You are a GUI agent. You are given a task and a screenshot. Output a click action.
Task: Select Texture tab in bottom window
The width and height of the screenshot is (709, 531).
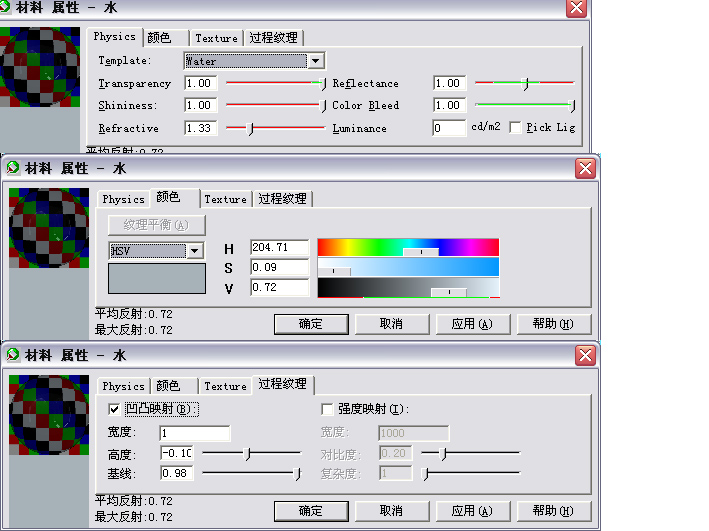(x=225, y=386)
